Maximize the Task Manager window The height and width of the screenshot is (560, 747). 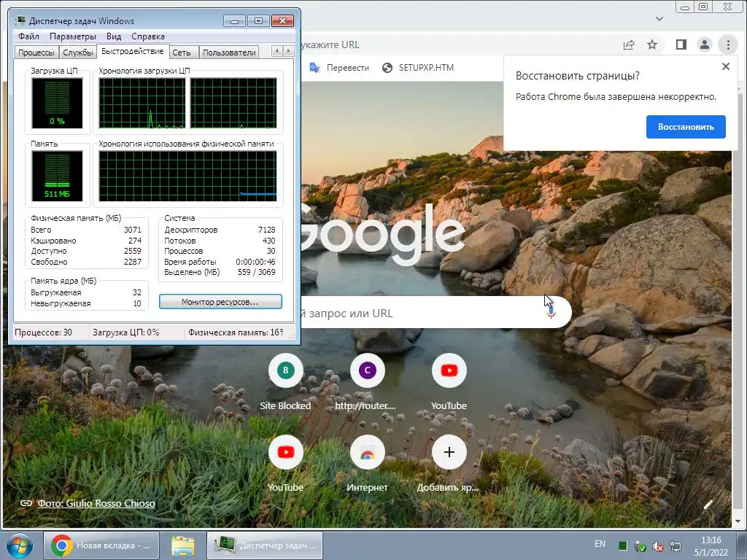258,21
